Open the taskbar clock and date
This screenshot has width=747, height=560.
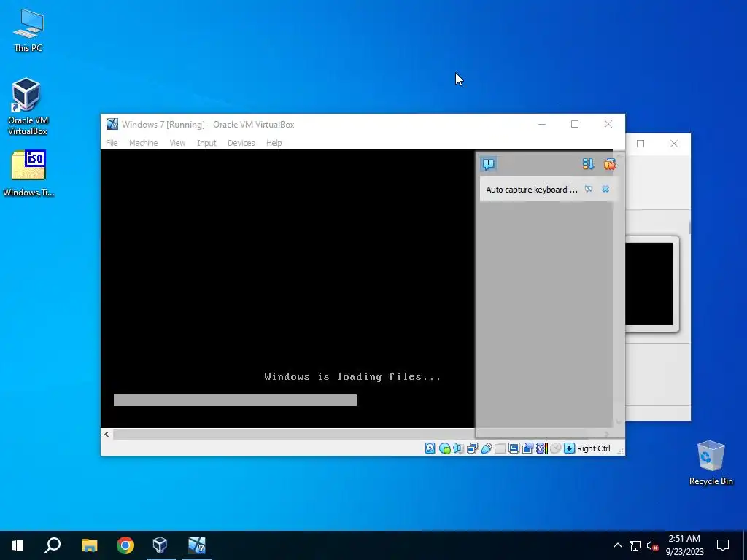(684, 545)
